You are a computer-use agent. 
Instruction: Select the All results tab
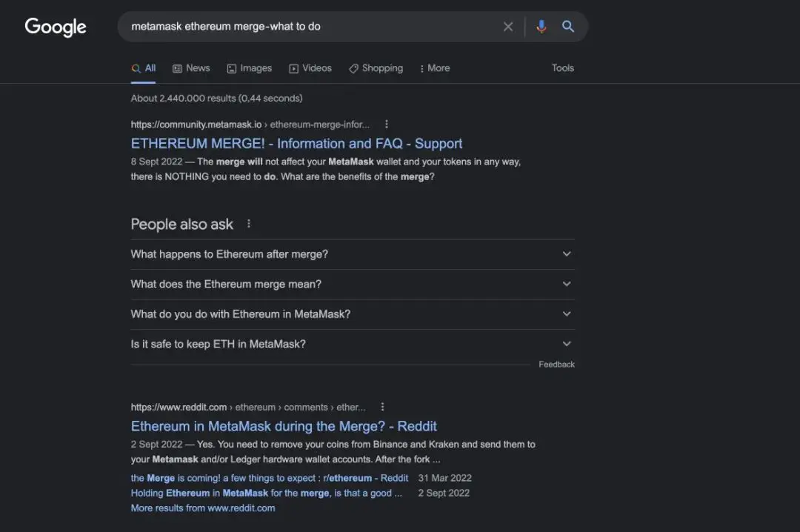pyautogui.click(x=144, y=68)
